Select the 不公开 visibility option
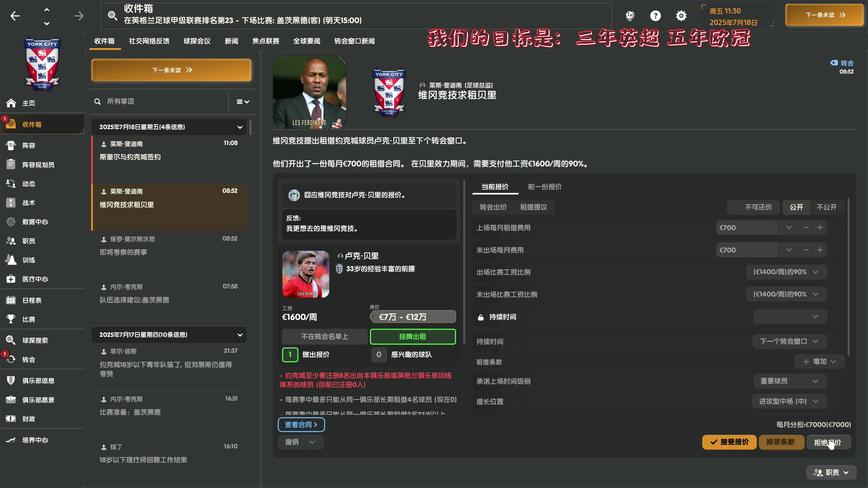 pos(826,207)
